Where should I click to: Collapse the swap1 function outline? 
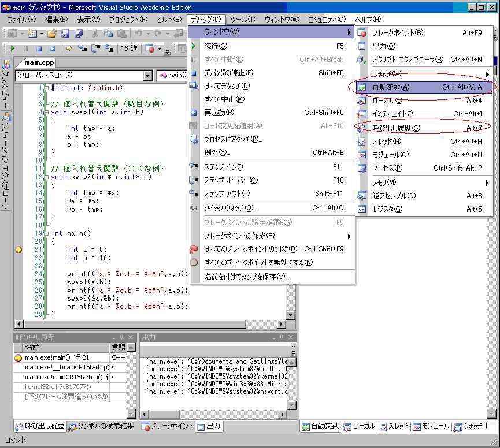pyautogui.click(x=47, y=112)
